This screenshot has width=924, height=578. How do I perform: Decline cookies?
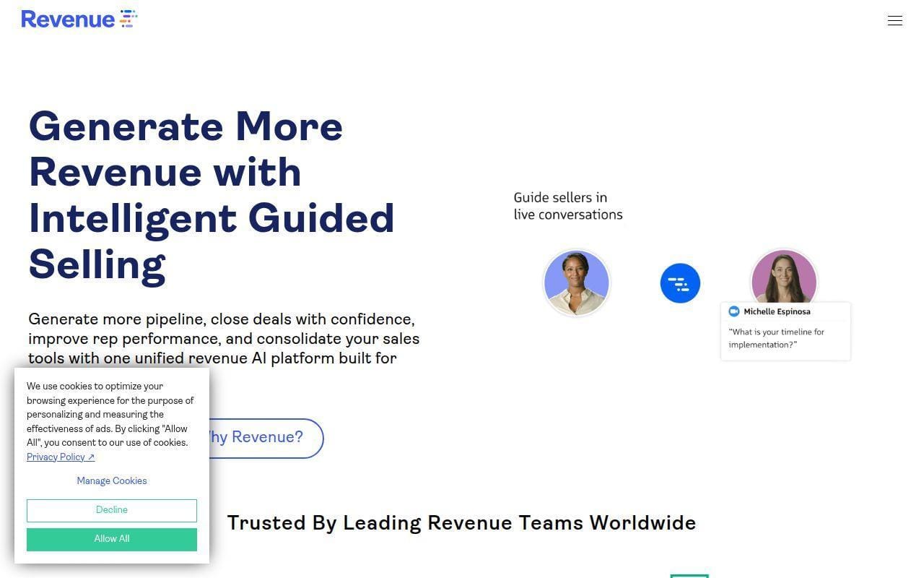112,510
